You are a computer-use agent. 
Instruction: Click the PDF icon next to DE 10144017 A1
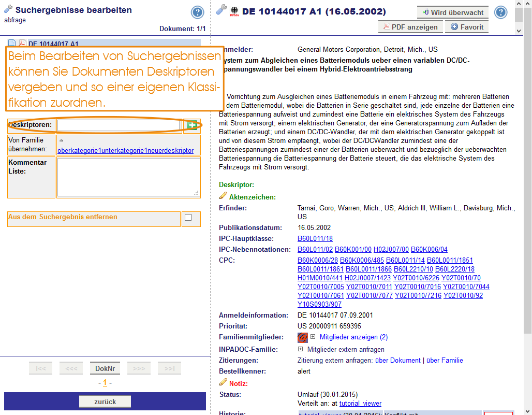coord(22,43)
